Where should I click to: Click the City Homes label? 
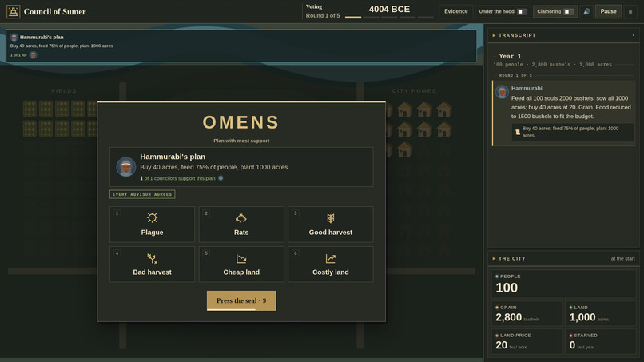(414, 91)
